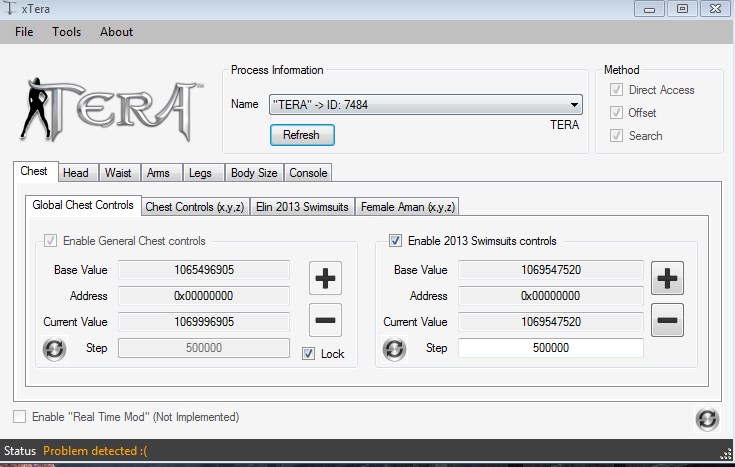Click refresh icon at bottom right corner
The height and width of the screenshot is (467, 735).
pos(707,418)
